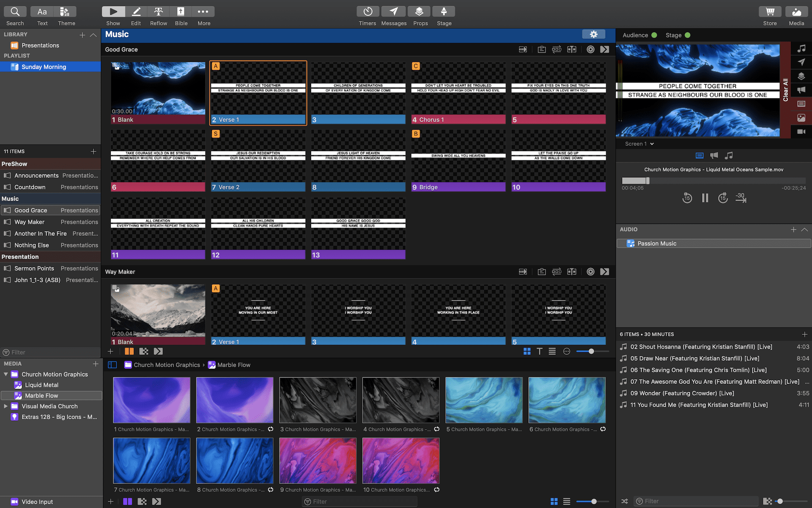The image size is (812, 508).
Task: Toggle the audience screen green indicator
Action: [x=655, y=35]
